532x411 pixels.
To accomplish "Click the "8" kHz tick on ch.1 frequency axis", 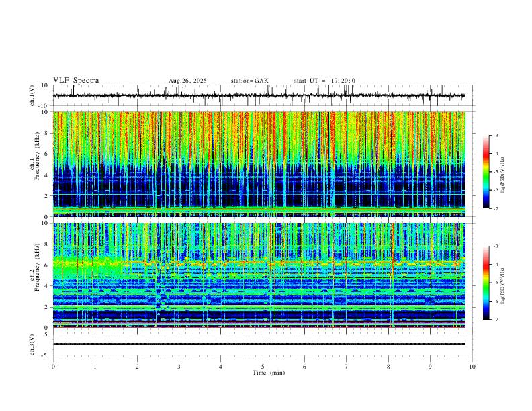I will 46,133.
